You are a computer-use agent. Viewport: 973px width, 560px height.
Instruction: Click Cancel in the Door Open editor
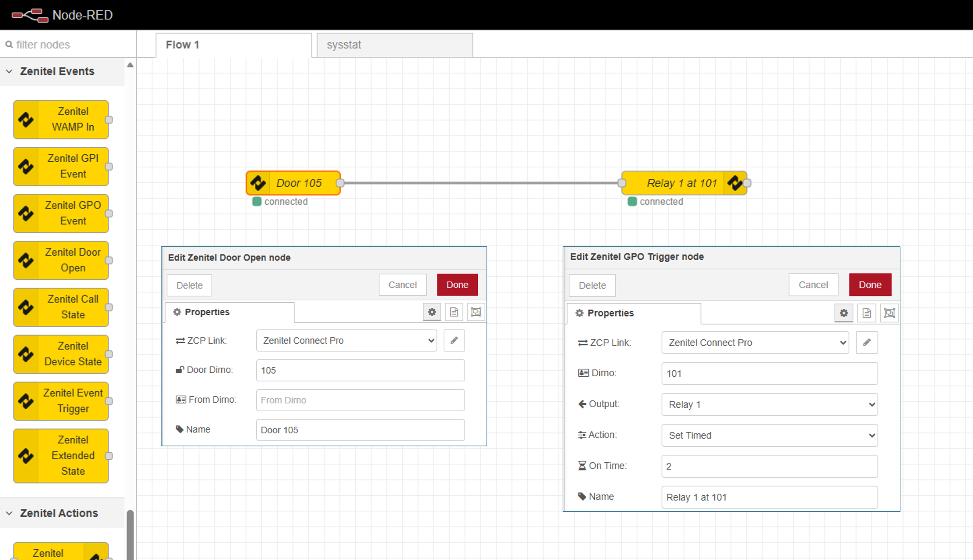[402, 285]
